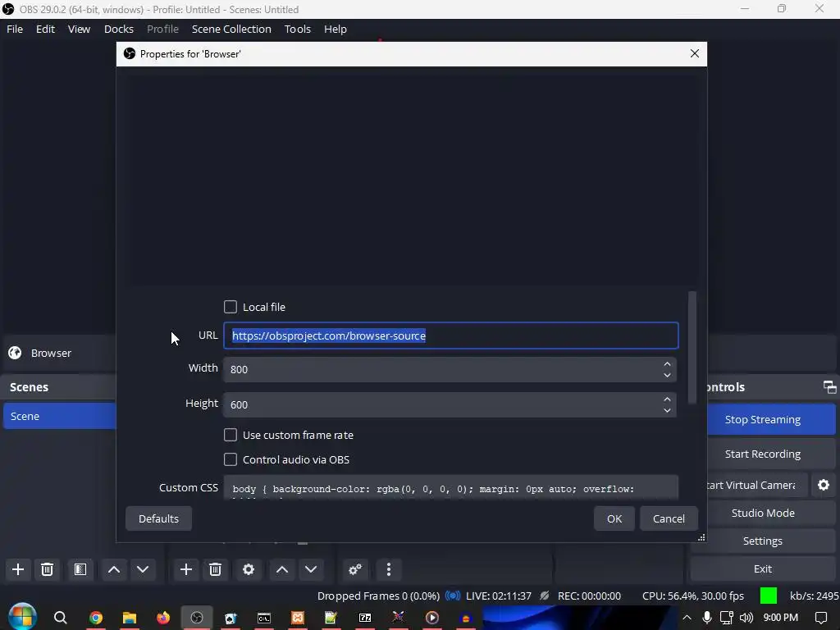
Task: Click the properties dialog vertical scrollbar
Action: [692, 347]
